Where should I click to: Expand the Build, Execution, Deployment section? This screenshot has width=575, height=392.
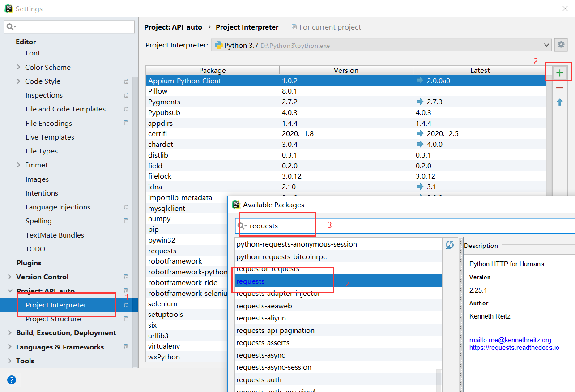tap(10, 333)
